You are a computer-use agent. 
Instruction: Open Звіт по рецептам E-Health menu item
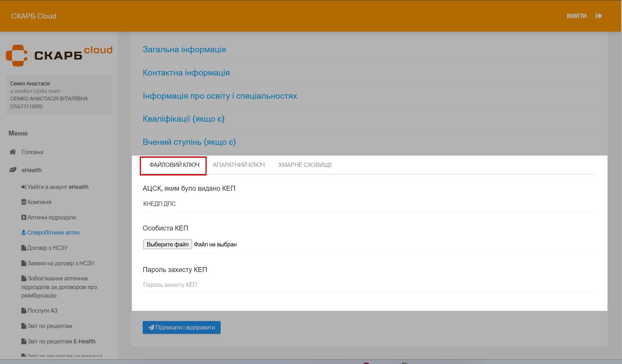[x=61, y=341]
